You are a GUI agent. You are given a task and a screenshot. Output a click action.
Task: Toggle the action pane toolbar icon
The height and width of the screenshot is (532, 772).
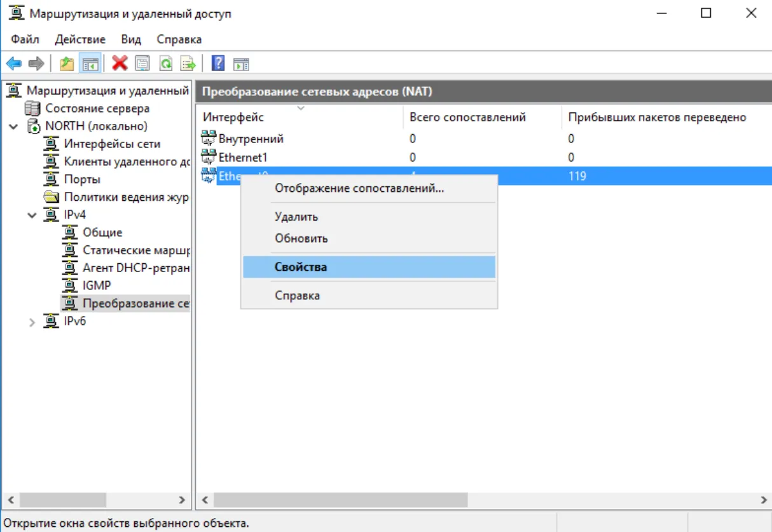tap(241, 63)
